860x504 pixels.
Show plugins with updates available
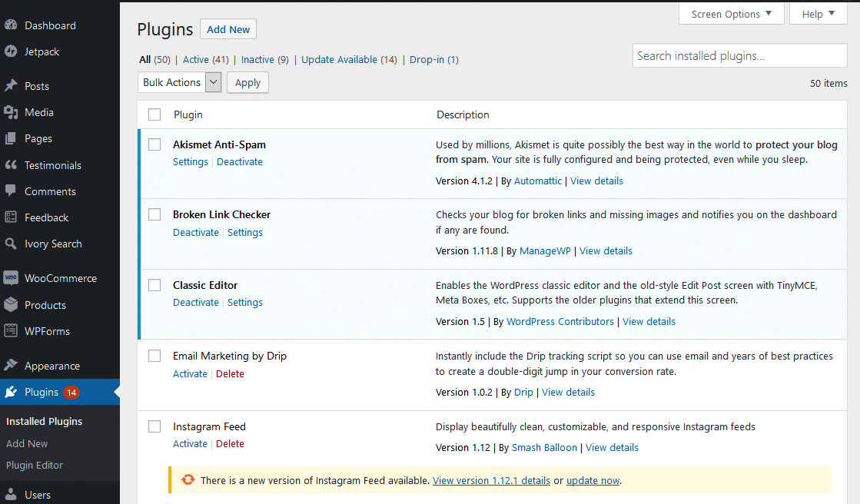point(340,59)
